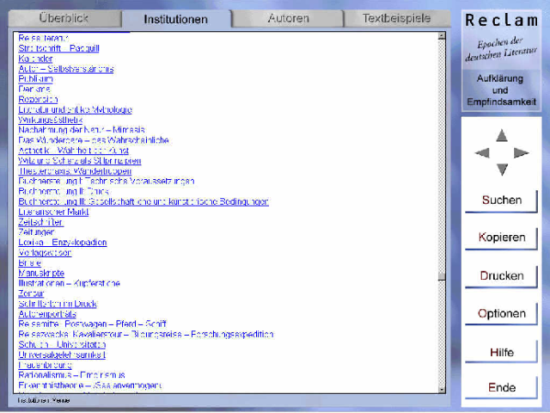Click the Suchen button
550x413 pixels.
(x=501, y=201)
